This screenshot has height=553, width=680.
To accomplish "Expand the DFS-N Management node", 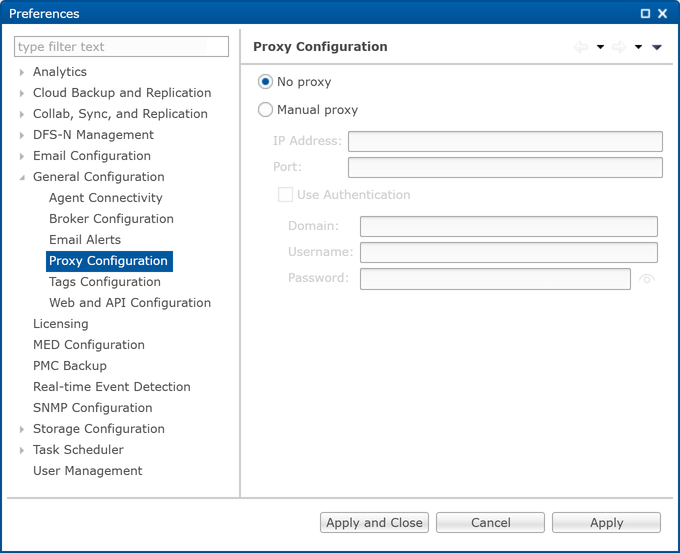I will (x=22, y=135).
